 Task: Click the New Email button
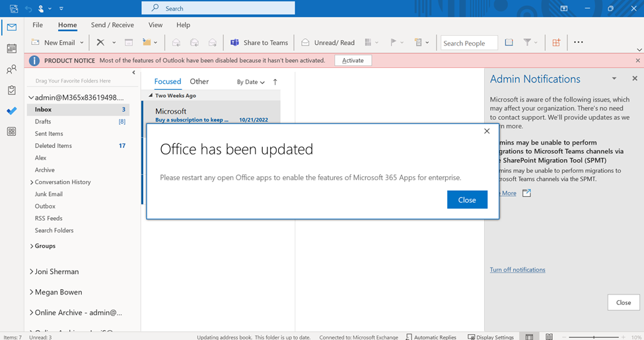54,42
